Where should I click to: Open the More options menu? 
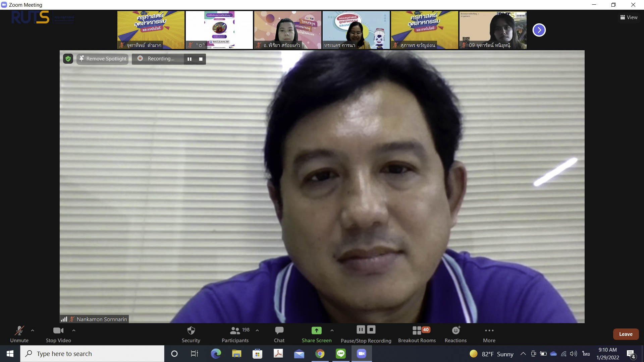coord(489,334)
